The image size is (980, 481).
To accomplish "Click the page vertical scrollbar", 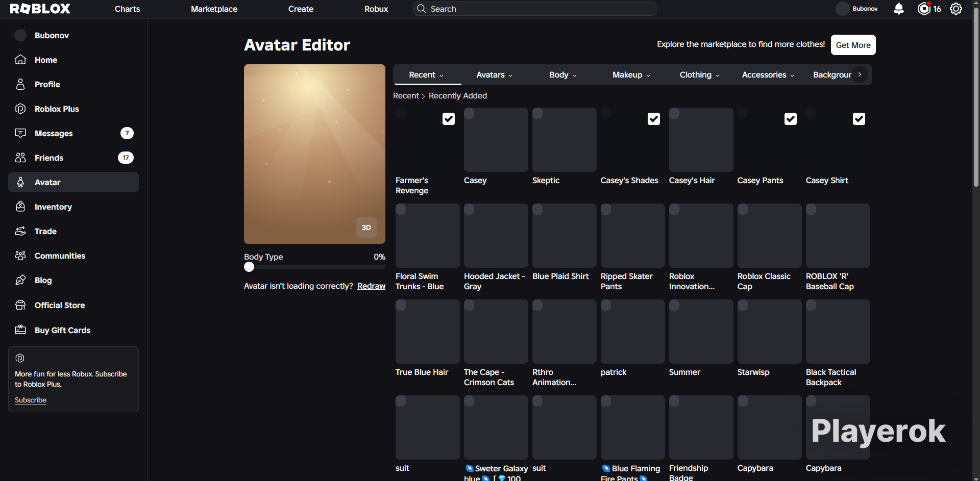I will [x=976, y=97].
